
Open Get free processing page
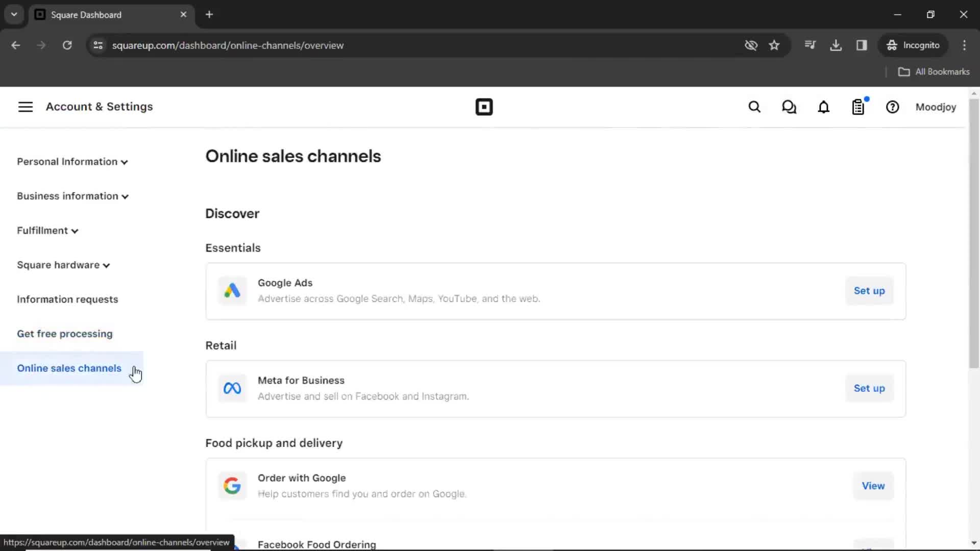click(x=65, y=334)
